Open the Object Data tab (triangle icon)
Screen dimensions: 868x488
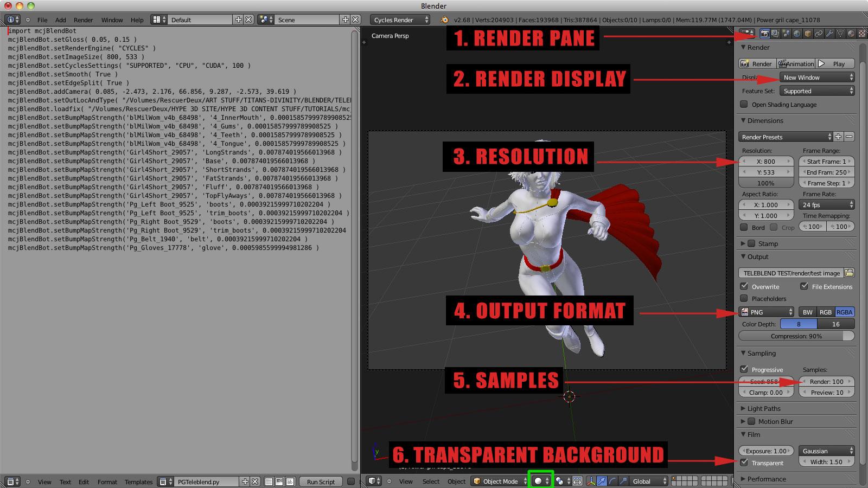point(840,34)
